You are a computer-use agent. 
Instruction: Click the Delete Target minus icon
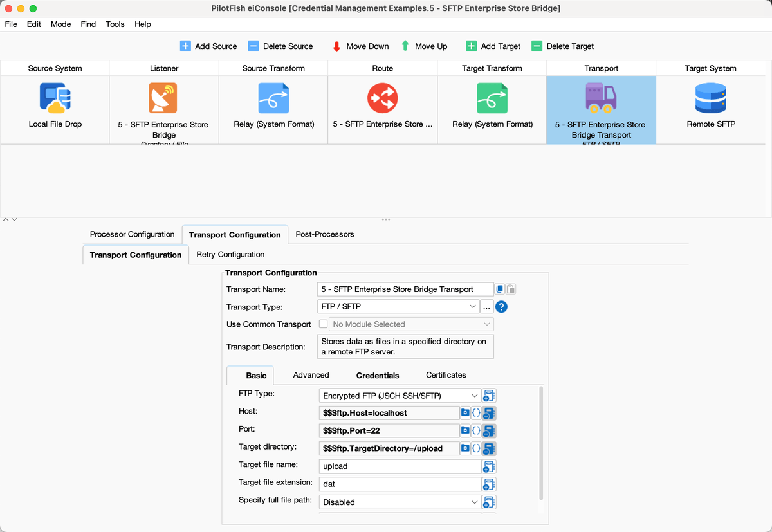pos(537,46)
